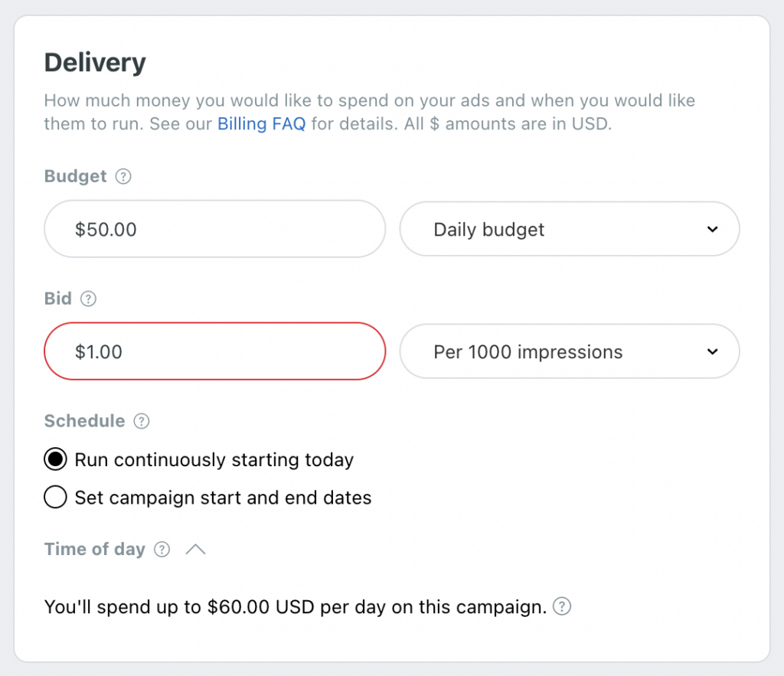The width and height of the screenshot is (784, 676).
Task: Open the Time of day help icon
Action: pyautogui.click(x=162, y=549)
